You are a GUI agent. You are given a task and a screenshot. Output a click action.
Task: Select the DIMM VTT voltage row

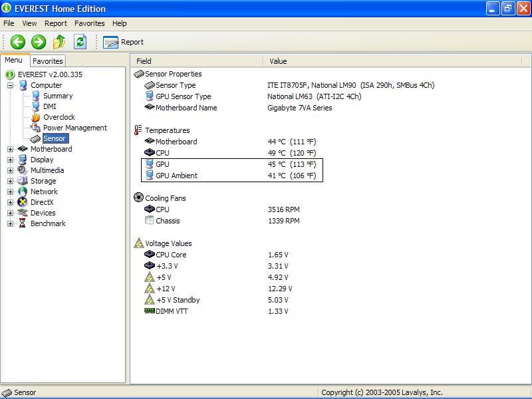click(217, 311)
